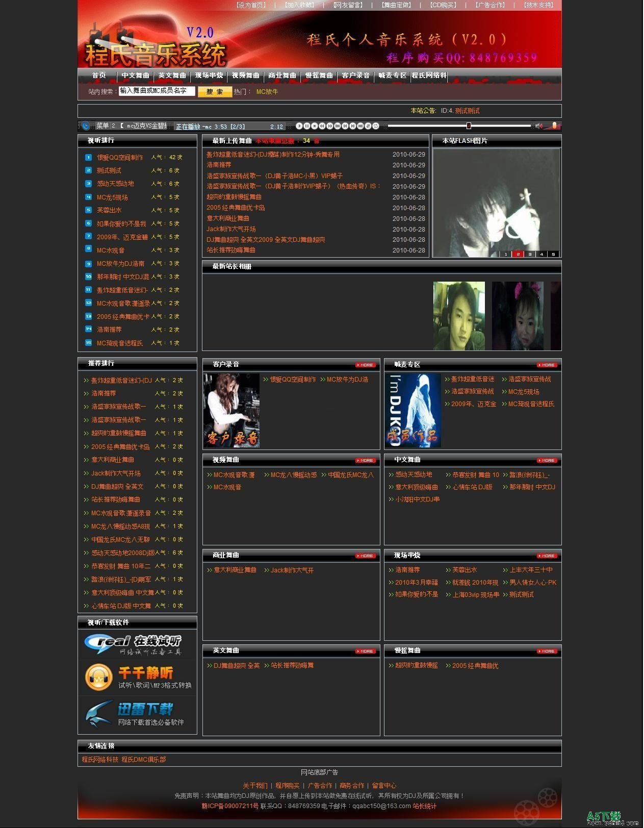The image size is (644, 828).
Task: Switch flash image to slide 3
Action: pyautogui.click(x=530, y=254)
